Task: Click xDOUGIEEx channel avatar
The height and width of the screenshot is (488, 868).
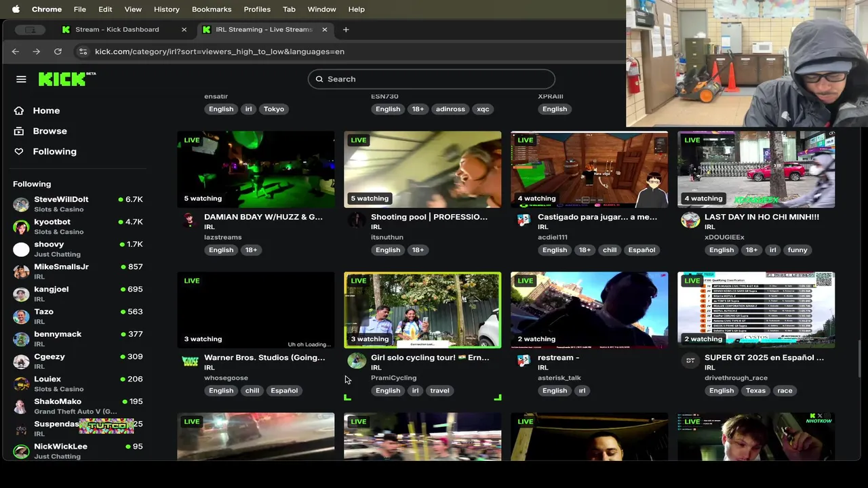Action: pos(690,220)
